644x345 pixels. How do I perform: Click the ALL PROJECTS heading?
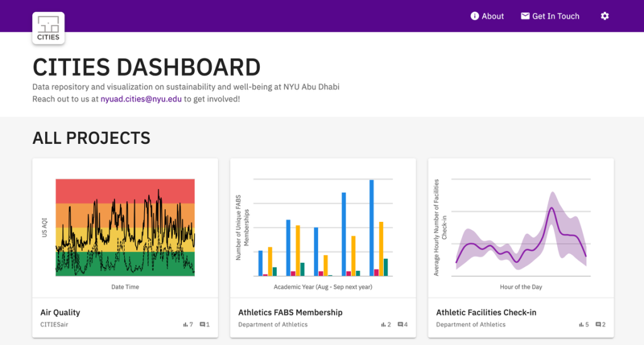pyautogui.click(x=91, y=138)
